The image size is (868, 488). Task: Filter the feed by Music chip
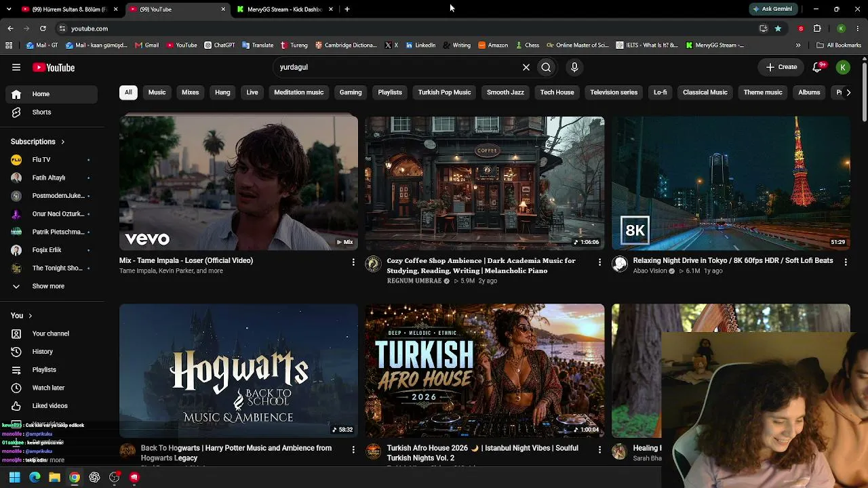pyautogui.click(x=157, y=92)
